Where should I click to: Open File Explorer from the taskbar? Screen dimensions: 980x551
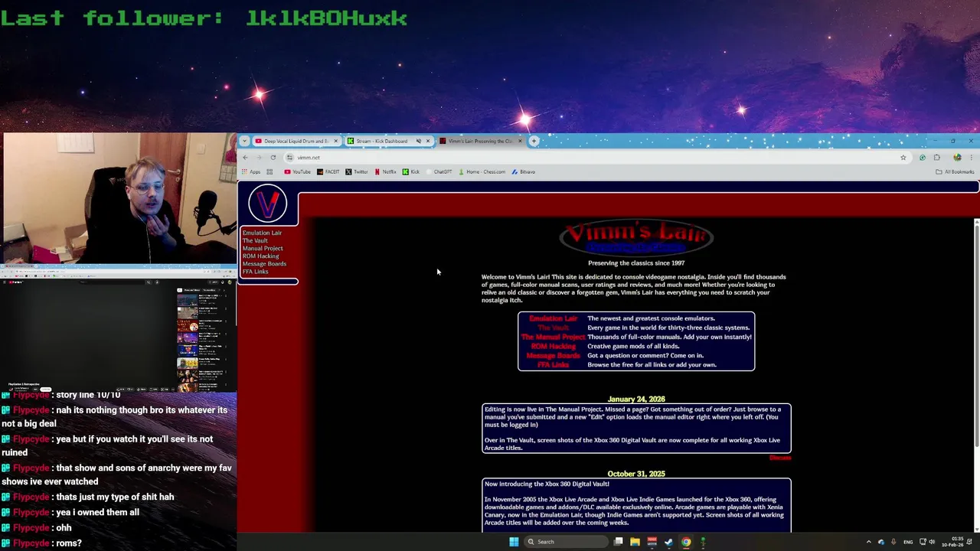tap(635, 542)
